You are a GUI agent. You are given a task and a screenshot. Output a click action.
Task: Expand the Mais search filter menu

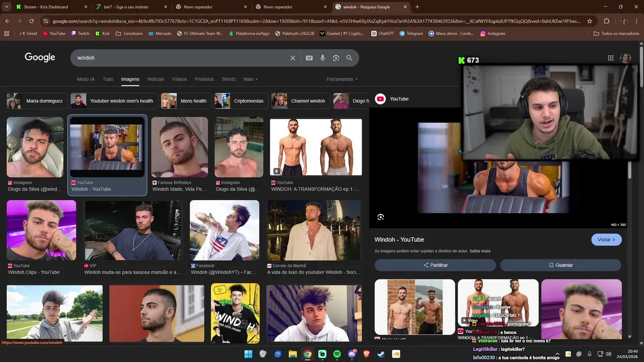point(251,79)
